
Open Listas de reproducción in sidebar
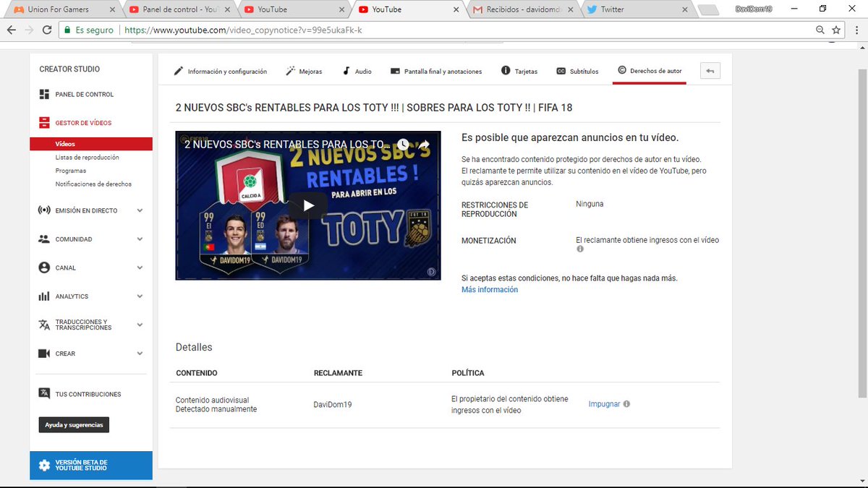click(87, 157)
